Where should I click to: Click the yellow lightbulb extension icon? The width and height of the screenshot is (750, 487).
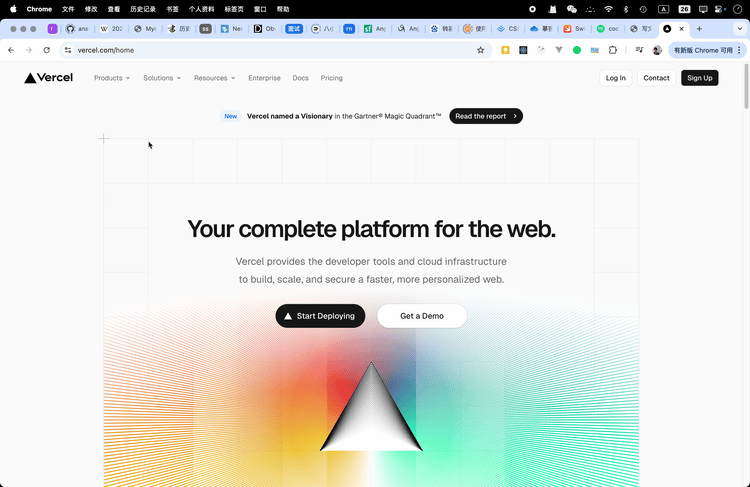[505, 50]
